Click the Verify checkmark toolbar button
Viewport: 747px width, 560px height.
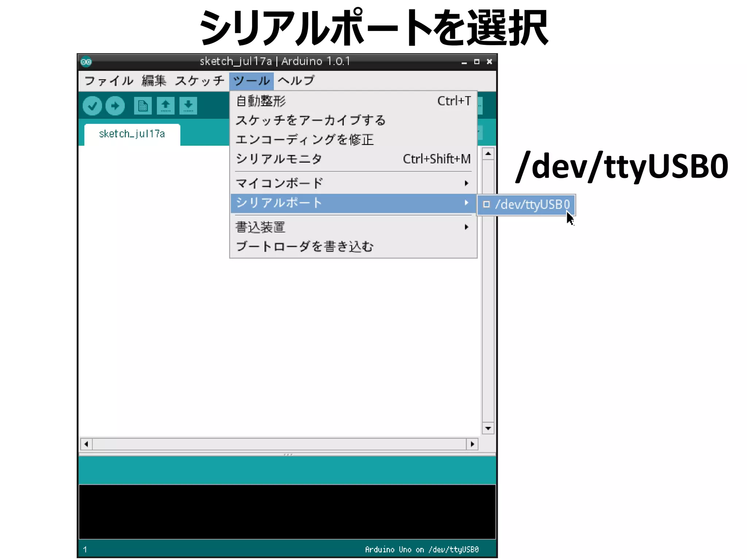[92, 106]
